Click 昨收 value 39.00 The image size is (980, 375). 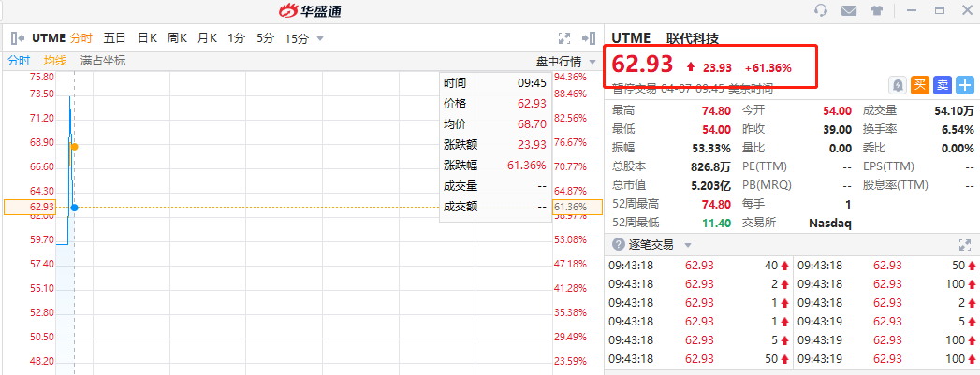point(836,130)
